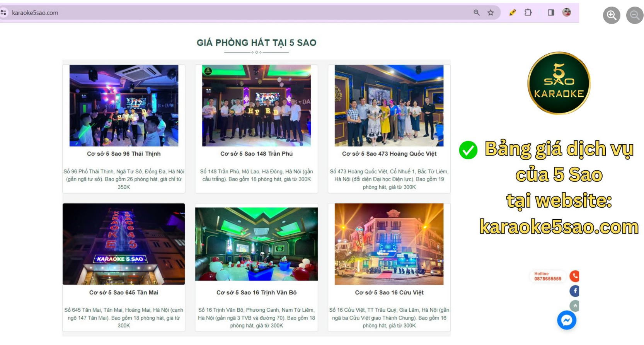Click the highlighter pen extension icon

click(x=513, y=12)
